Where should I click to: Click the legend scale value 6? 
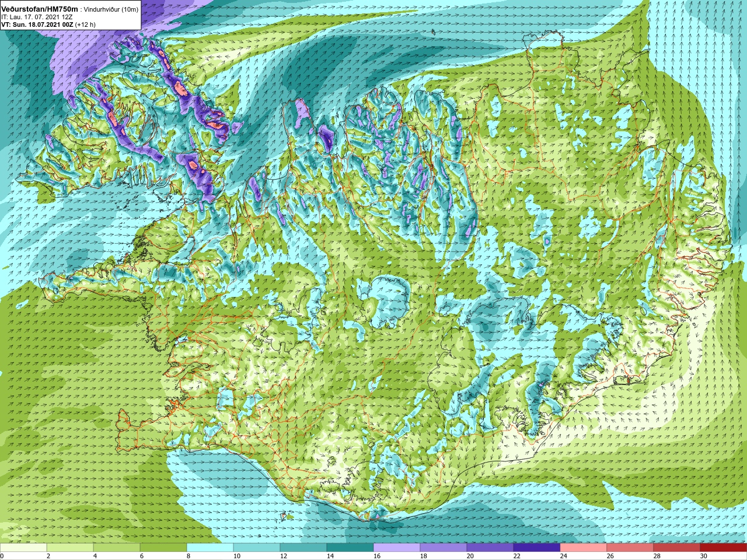pyautogui.click(x=142, y=556)
